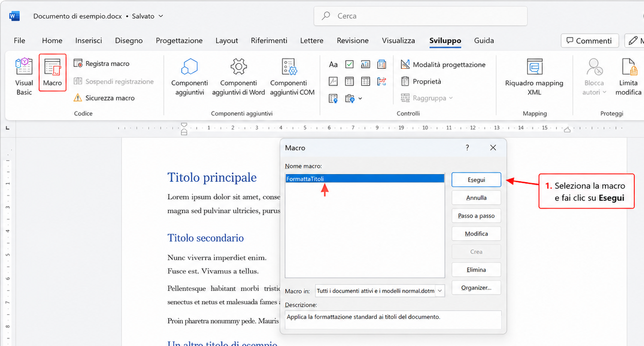Start recording with Registra macro
The image size is (644, 346).
click(x=101, y=63)
